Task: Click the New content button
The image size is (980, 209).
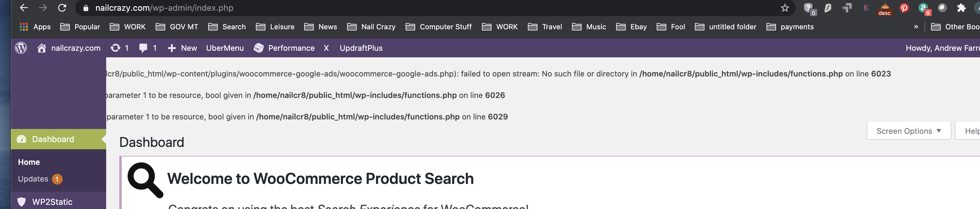Action: pyautogui.click(x=182, y=48)
